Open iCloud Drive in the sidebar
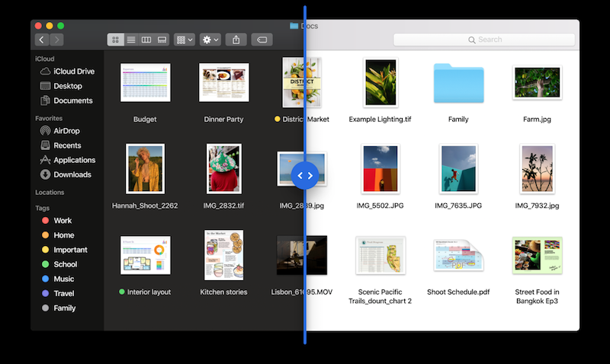 73,72
